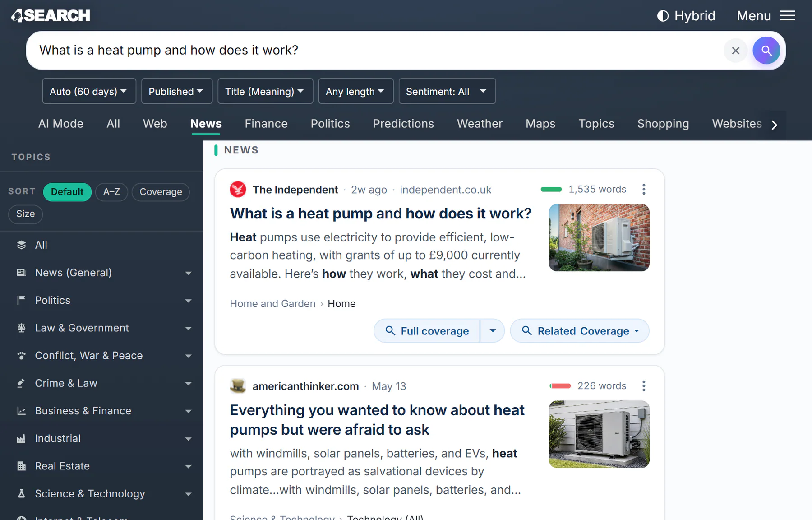Open the Auto (60 days) dropdown
The height and width of the screenshot is (520, 812).
pos(89,91)
